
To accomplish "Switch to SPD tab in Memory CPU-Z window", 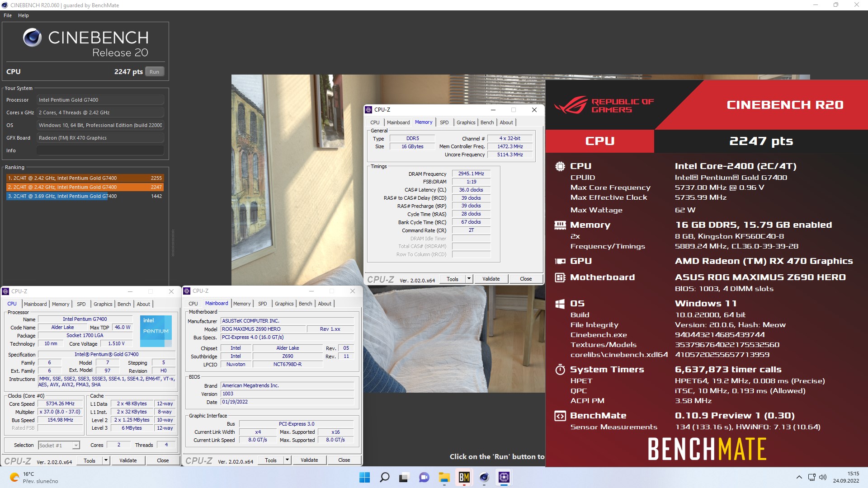I will point(444,122).
